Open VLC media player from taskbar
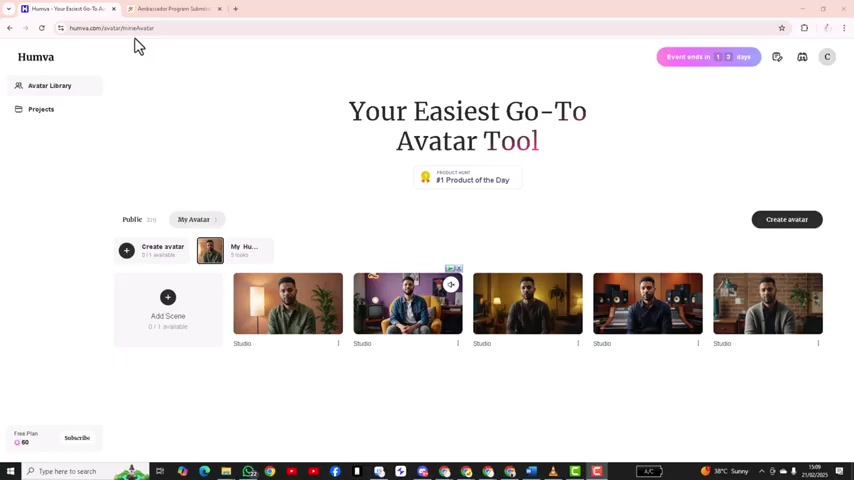Image resolution: width=854 pixels, height=480 pixels. coord(553,471)
